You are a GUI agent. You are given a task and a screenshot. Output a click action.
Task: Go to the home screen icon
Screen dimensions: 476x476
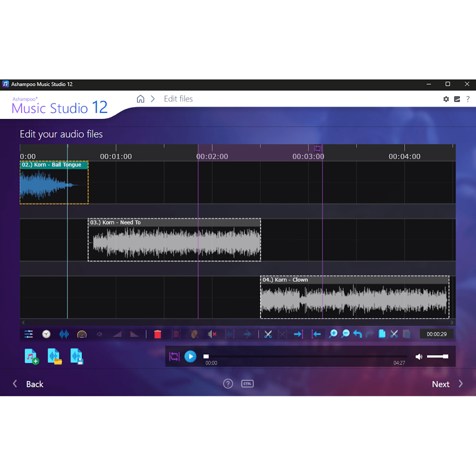coord(140,99)
